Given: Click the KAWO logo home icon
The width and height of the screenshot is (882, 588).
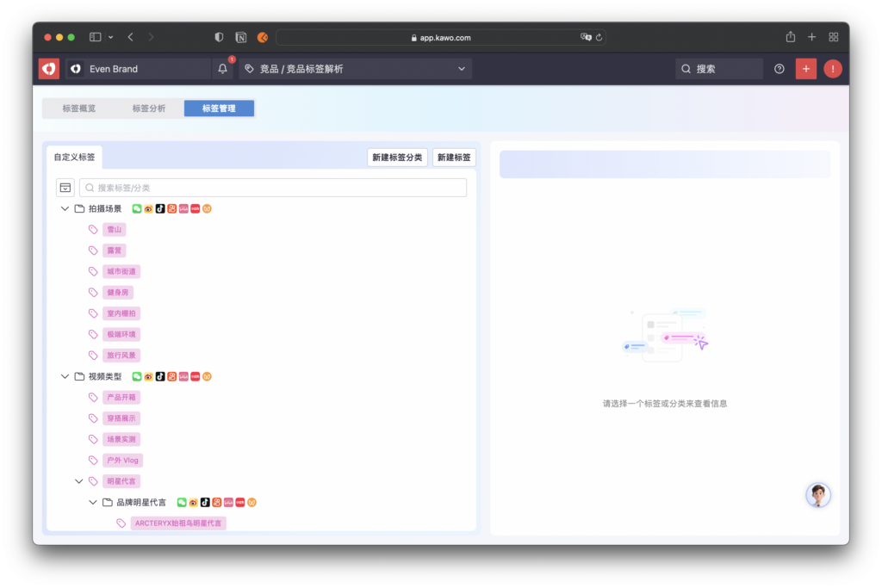Looking at the screenshot, I should coord(49,69).
